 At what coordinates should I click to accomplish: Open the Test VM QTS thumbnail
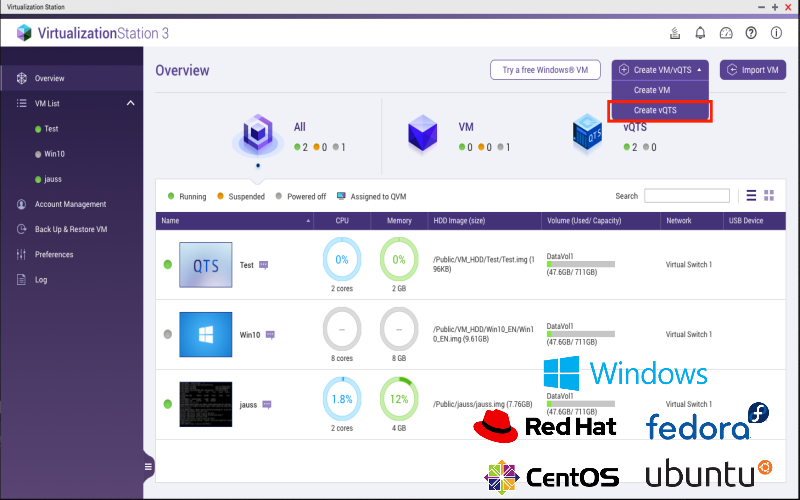206,265
